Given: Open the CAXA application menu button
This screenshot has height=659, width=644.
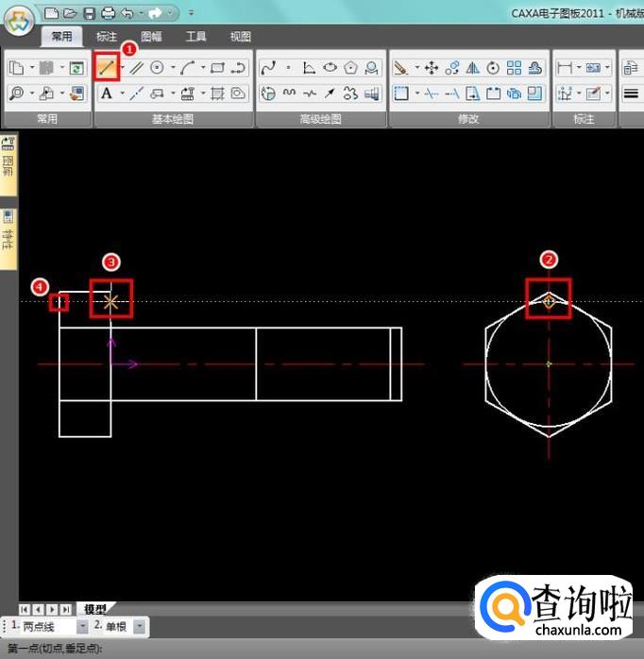Looking at the screenshot, I should [19, 20].
